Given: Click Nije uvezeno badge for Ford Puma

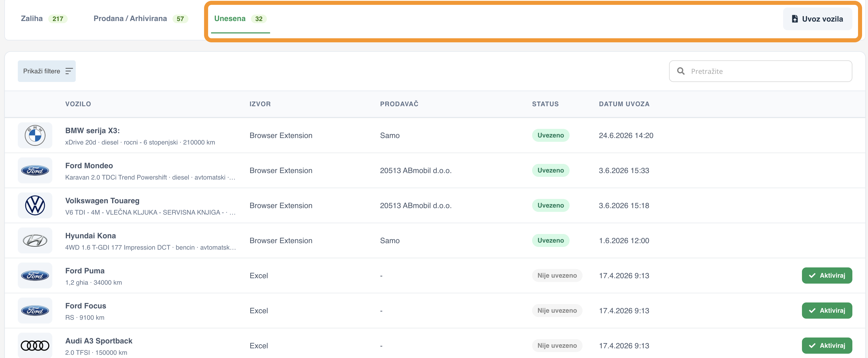Looking at the screenshot, I should [557, 276].
